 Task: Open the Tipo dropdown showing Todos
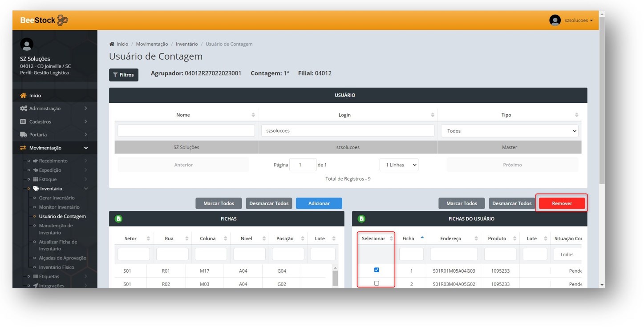[x=510, y=131]
